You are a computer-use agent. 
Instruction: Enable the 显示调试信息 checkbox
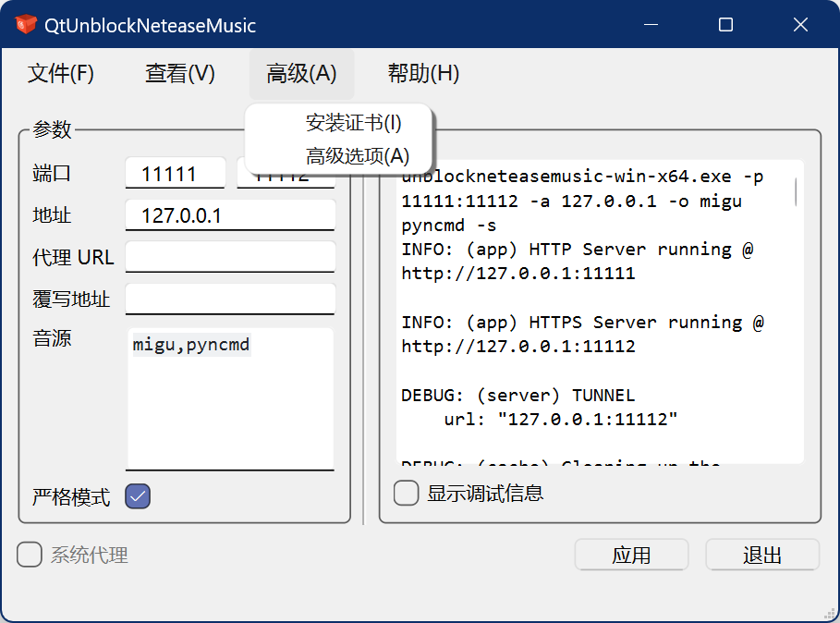click(x=407, y=493)
